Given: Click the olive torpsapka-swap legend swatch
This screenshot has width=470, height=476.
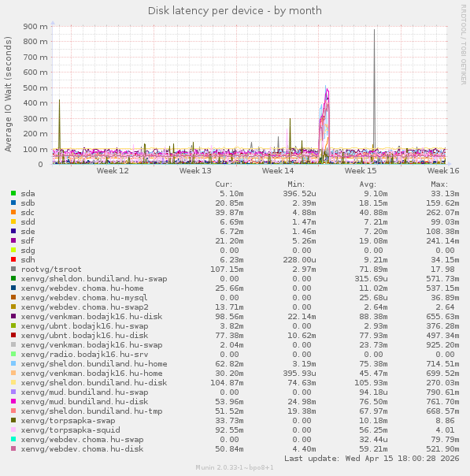Looking at the screenshot, I should [13, 420].
